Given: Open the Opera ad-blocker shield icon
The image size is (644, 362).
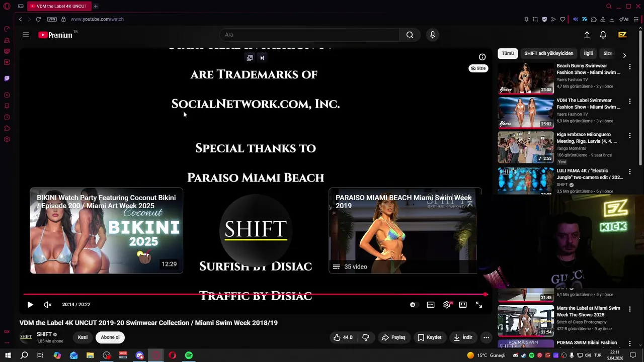Looking at the screenshot, I should click(x=544, y=19).
